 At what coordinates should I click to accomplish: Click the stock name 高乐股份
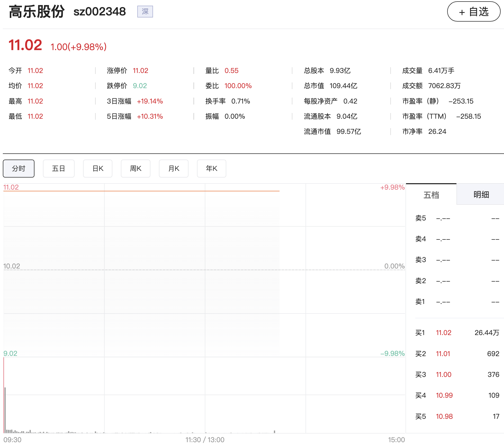[x=37, y=12]
